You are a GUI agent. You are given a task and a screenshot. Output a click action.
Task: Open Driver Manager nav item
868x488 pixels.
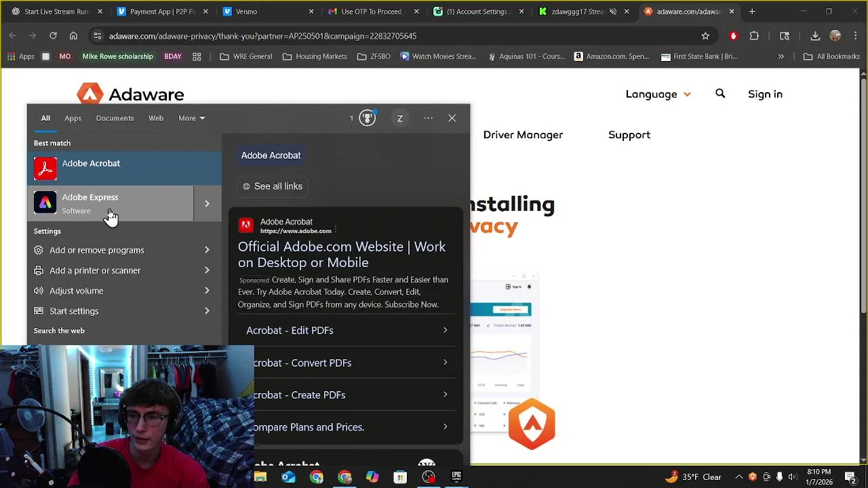coord(523,135)
